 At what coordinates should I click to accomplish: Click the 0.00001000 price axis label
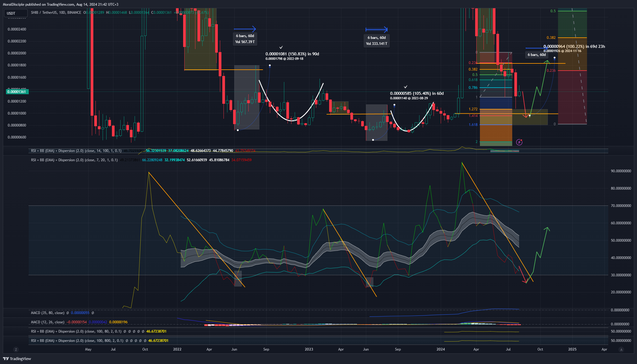point(17,113)
